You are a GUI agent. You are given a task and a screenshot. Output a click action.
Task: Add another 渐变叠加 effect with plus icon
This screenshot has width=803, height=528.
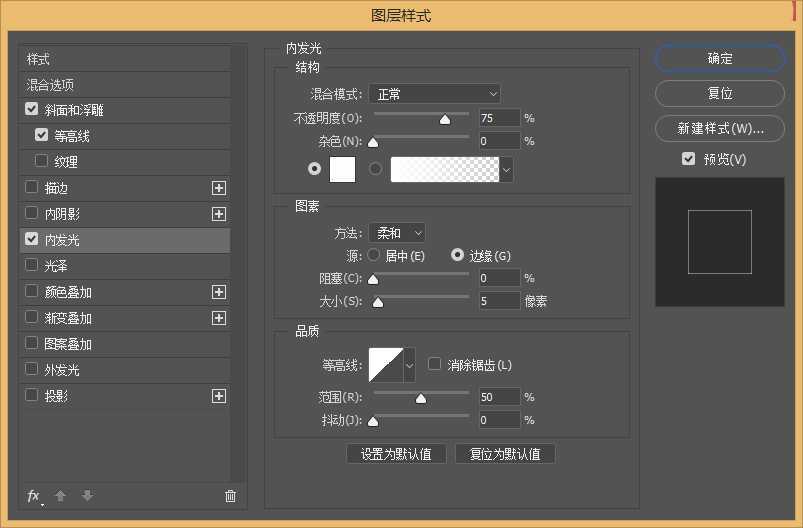coord(219,318)
